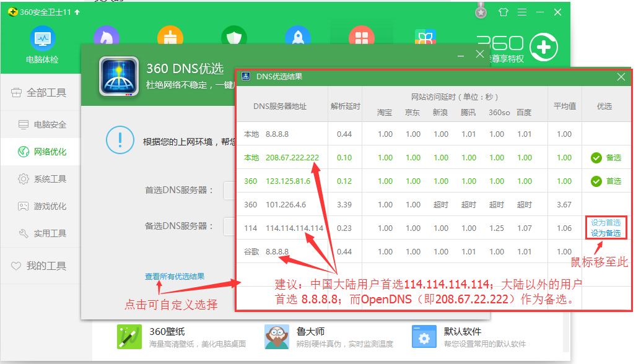The width and height of the screenshot is (641, 364).
Task: Click 设为首选 for the 114 DNS
Action: (605, 223)
